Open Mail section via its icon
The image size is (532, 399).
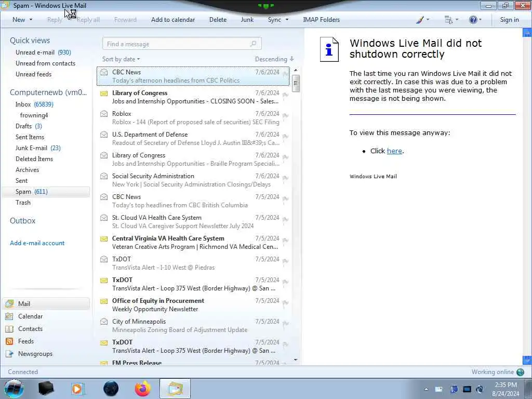(9, 303)
